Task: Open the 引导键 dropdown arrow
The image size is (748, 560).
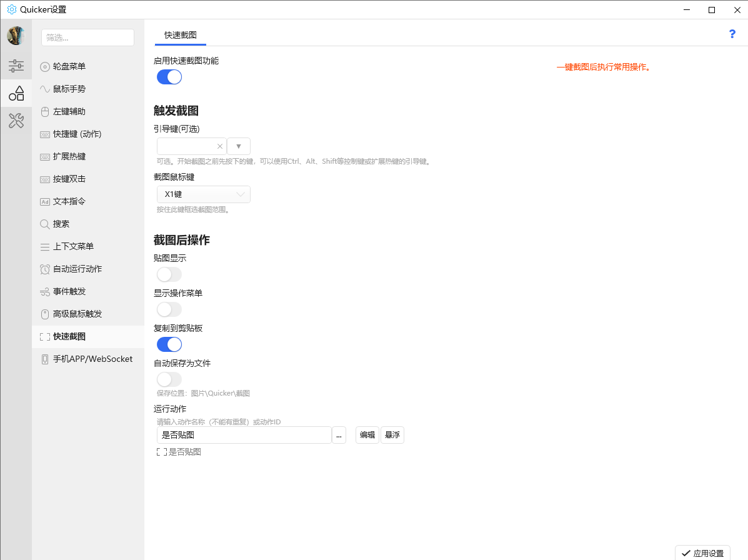Action: pyautogui.click(x=239, y=146)
